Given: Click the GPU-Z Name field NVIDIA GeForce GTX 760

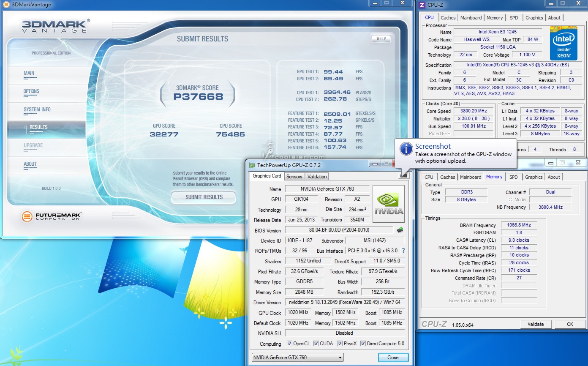Looking at the screenshot, I should (327, 189).
